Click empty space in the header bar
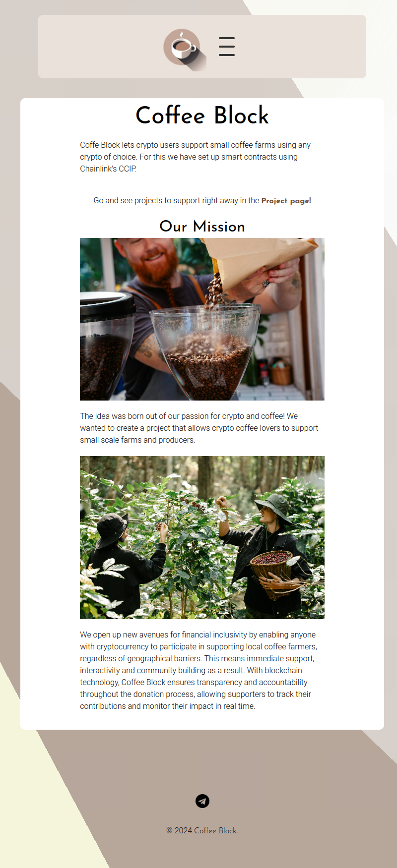The image size is (397, 868). [x=99, y=47]
